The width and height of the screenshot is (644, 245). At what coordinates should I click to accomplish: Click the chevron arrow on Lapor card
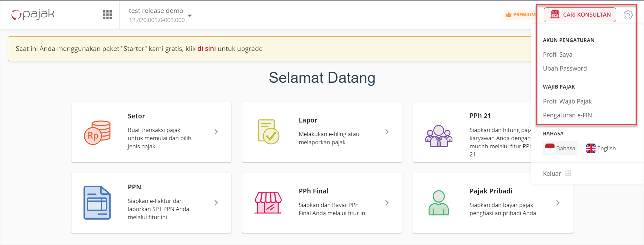pos(387,132)
